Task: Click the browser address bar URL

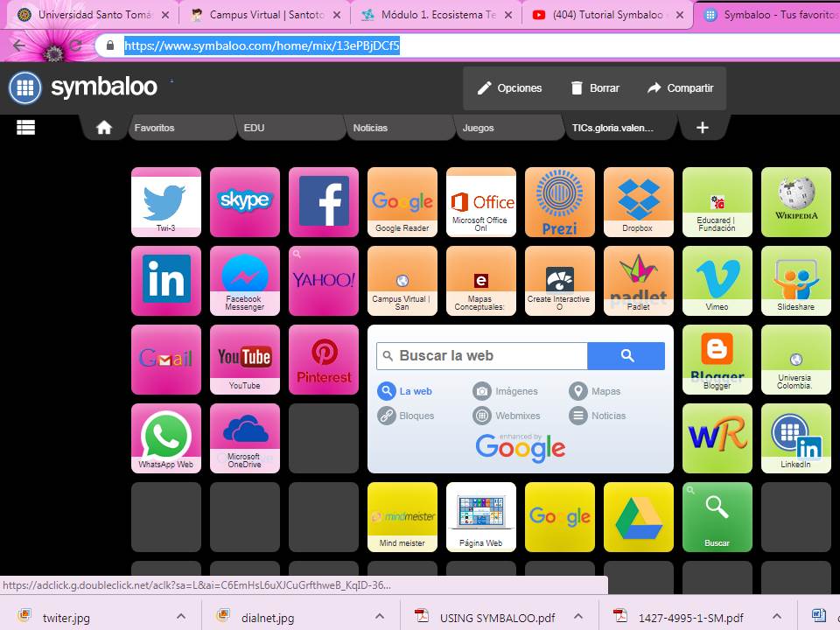Action: pos(262,45)
